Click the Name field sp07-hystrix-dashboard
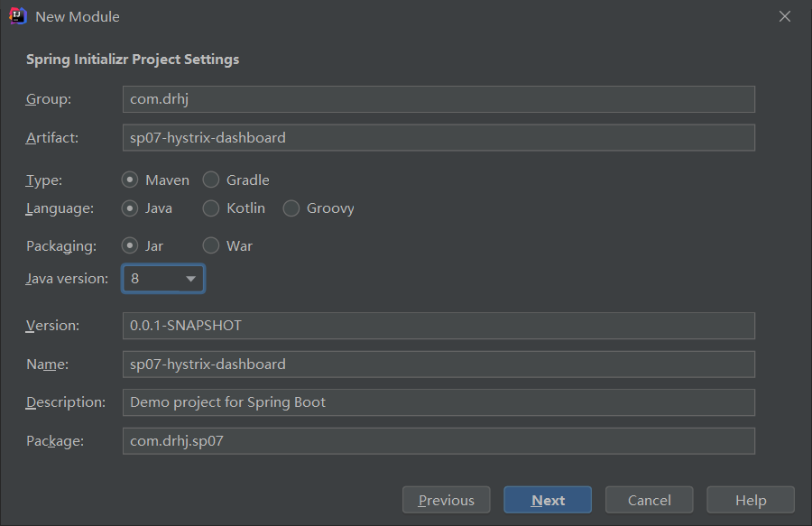The height and width of the screenshot is (526, 812). [x=438, y=365]
